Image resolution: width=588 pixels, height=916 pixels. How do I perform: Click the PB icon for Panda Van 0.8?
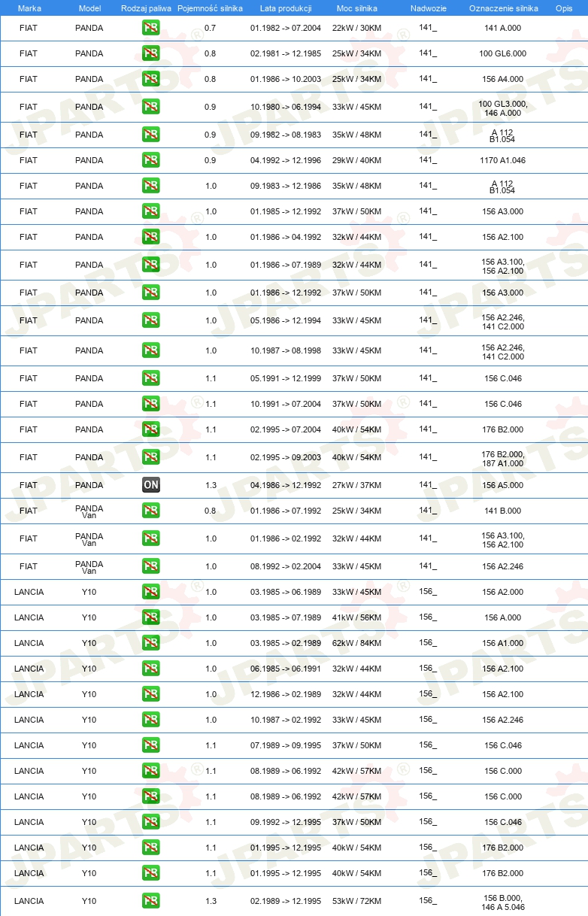(x=150, y=511)
